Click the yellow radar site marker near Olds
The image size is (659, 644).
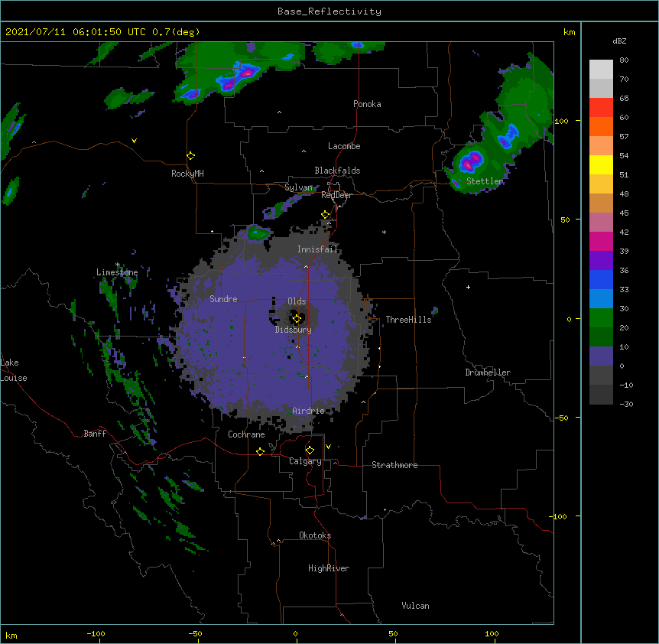(297, 319)
